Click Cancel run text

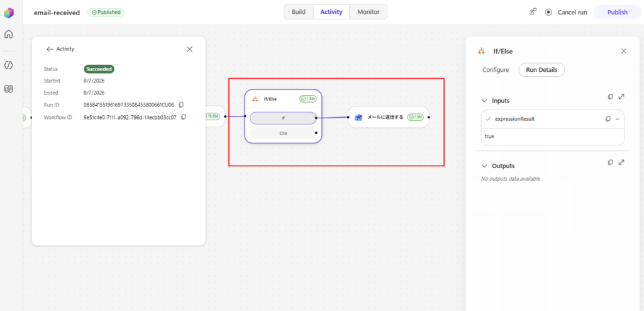[x=572, y=13]
